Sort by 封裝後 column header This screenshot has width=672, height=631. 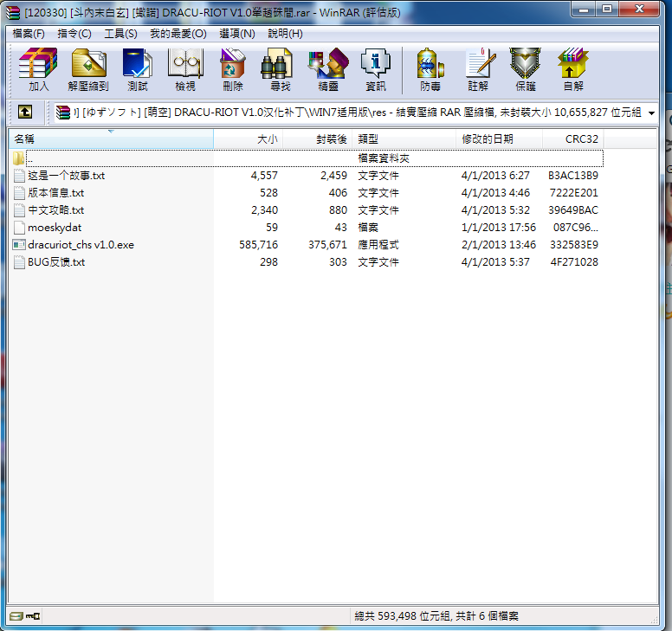pyautogui.click(x=318, y=138)
